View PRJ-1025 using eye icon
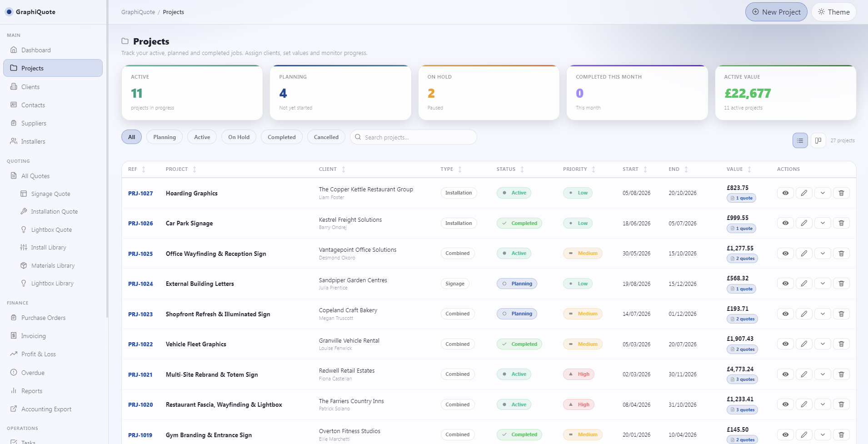Image resolution: width=868 pixels, height=444 pixels. click(785, 254)
